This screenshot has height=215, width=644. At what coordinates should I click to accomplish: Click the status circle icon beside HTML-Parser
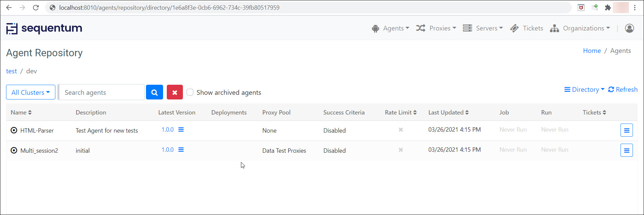click(x=14, y=130)
